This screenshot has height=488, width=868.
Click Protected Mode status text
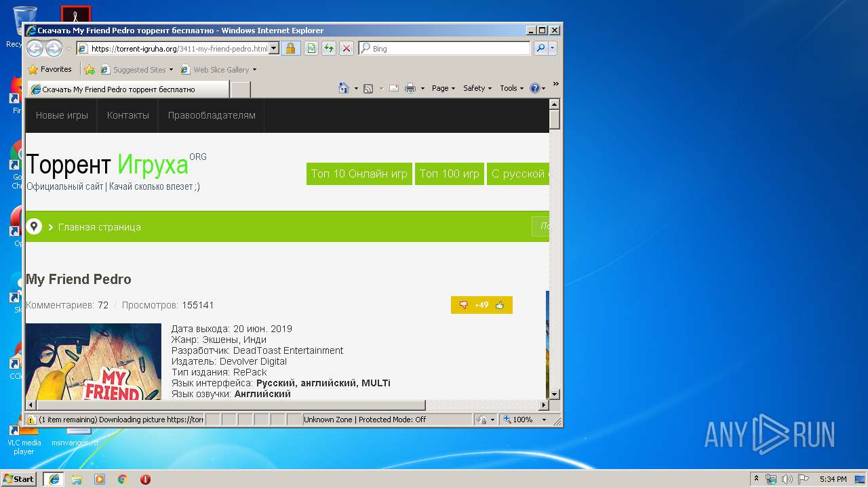365,420
